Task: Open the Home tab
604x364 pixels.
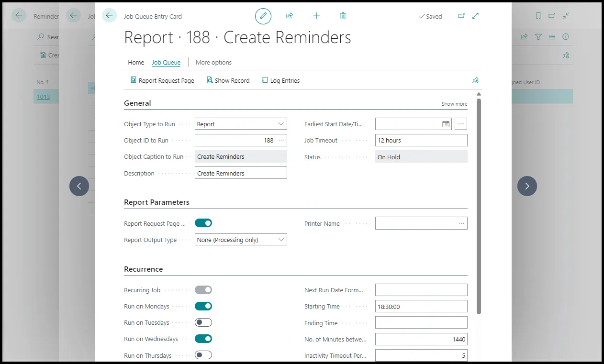Action: pyautogui.click(x=136, y=62)
